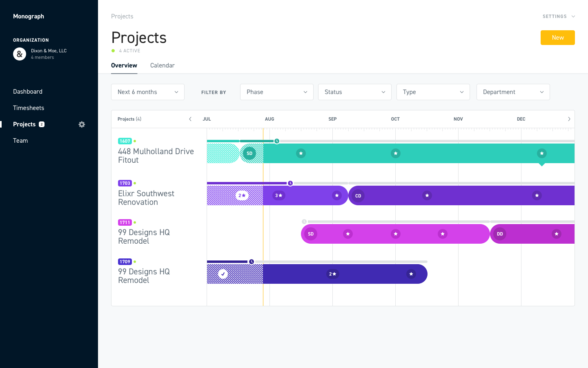Screen dimensions: 588x368
Task: Click the October star on project 1711 bar
Action: click(x=396, y=234)
